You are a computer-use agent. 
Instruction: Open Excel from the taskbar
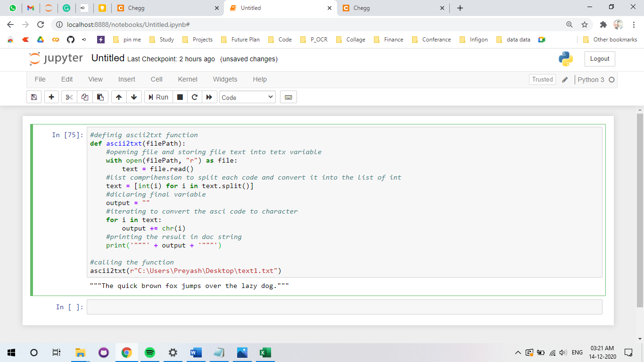coord(265,352)
